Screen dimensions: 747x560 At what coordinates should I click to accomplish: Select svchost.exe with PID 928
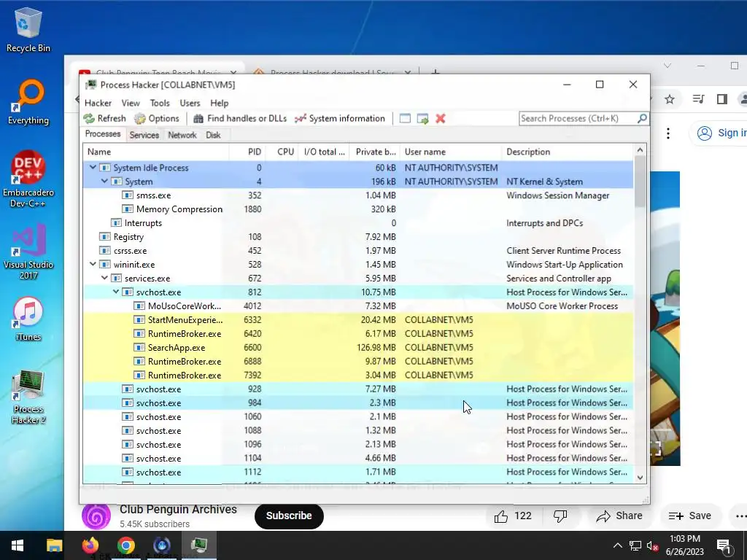[358, 389]
